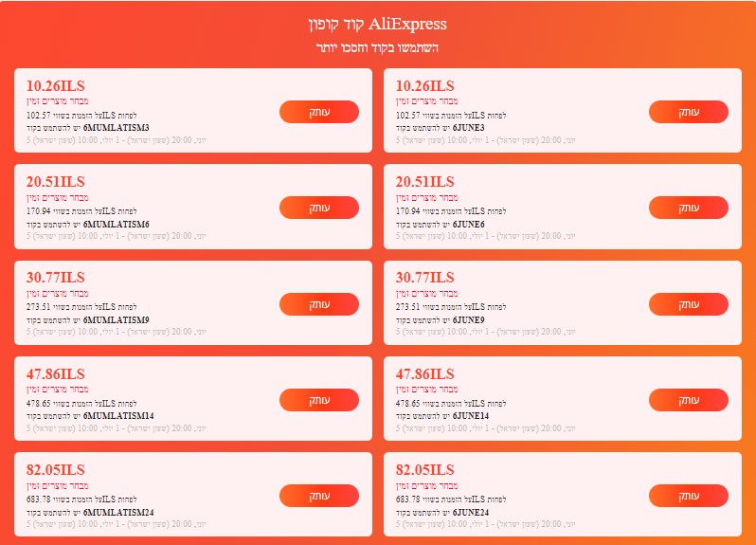Click the 20.51ILS amount on 6MUMLATISM6 card
The width and height of the screenshot is (756, 545).
pos(55,182)
